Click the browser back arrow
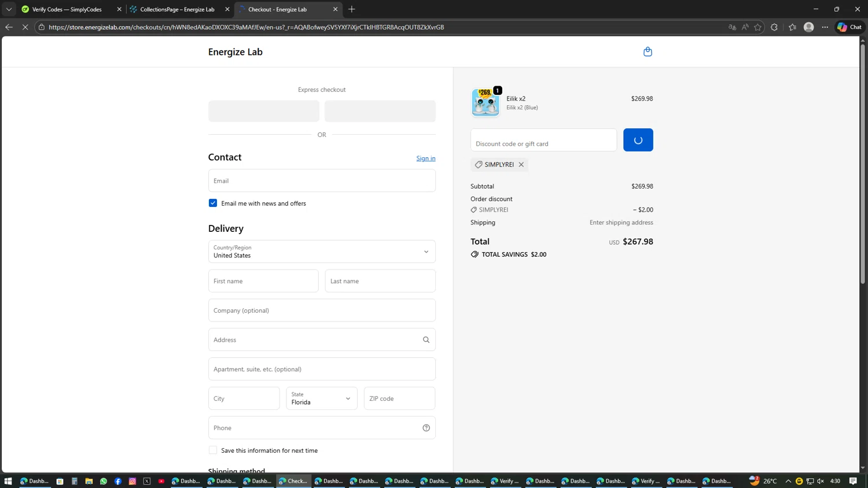Screen dimensions: 868x488 9,27
